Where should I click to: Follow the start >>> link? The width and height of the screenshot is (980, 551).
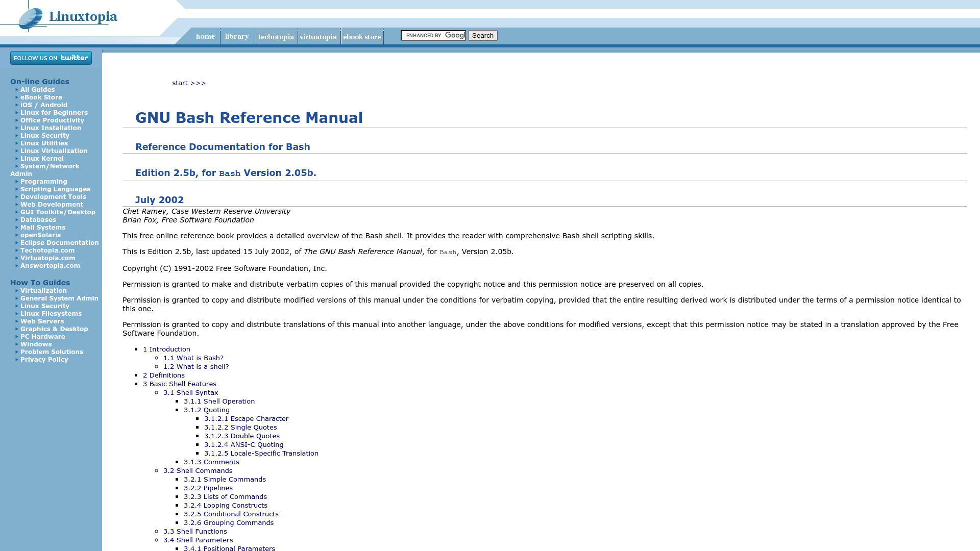[189, 83]
